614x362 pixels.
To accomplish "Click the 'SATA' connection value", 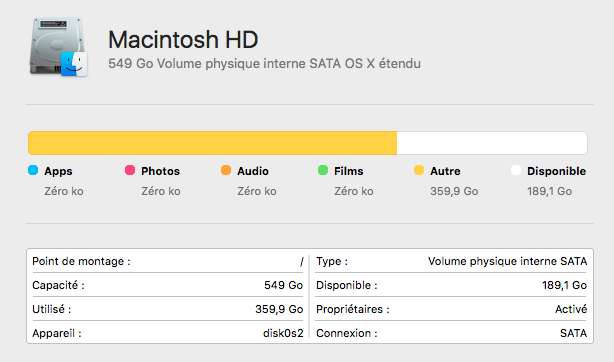I will pyautogui.click(x=573, y=333).
